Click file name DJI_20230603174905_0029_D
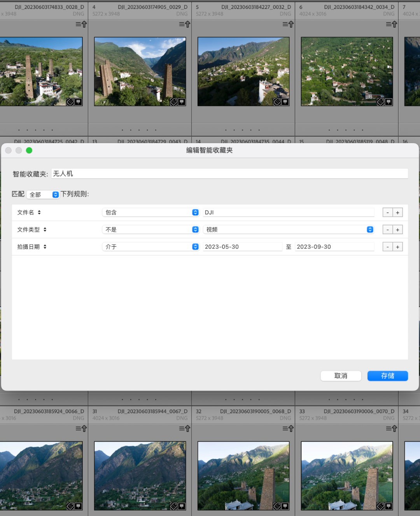Viewport: 420px width, 516px height. (x=153, y=7)
